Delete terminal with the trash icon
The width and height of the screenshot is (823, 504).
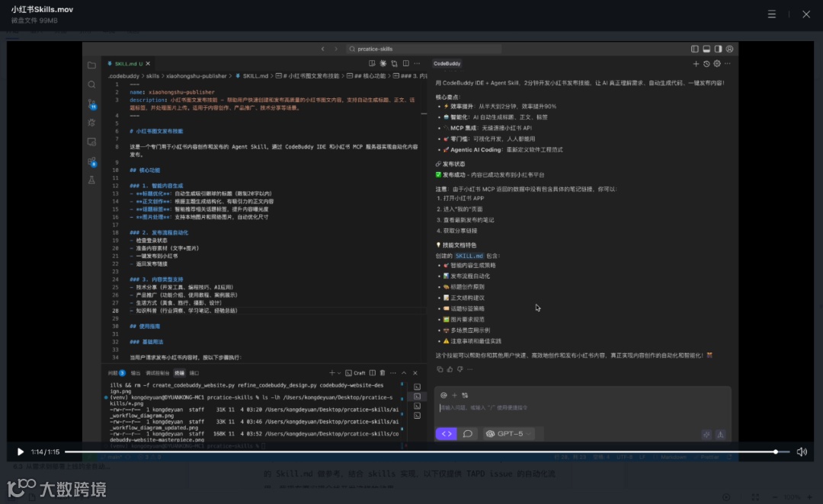pos(382,373)
